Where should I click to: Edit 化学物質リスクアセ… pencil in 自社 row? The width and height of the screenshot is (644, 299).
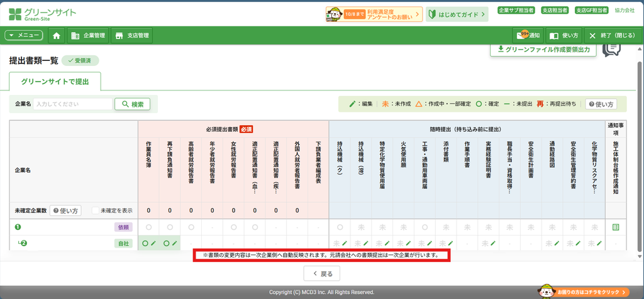[599, 243]
